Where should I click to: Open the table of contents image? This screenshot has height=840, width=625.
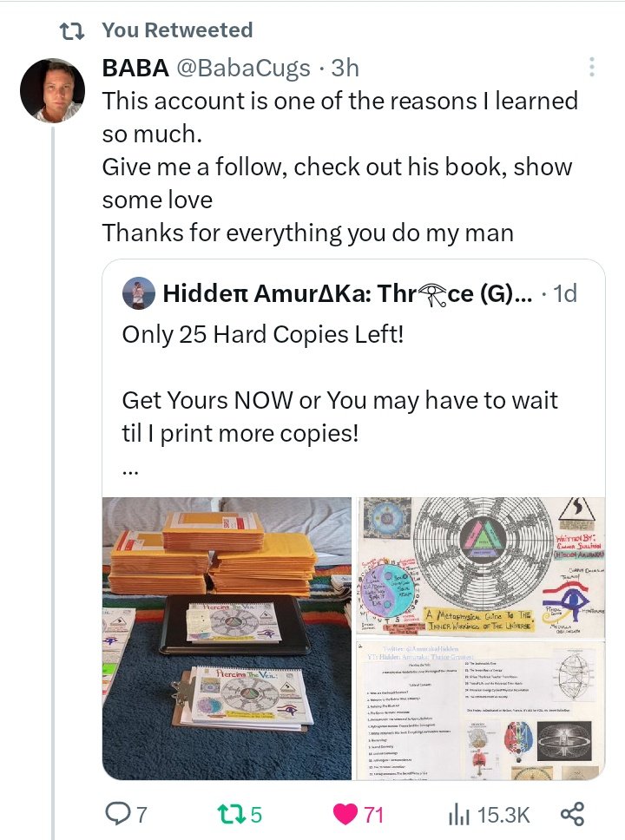pos(481,710)
